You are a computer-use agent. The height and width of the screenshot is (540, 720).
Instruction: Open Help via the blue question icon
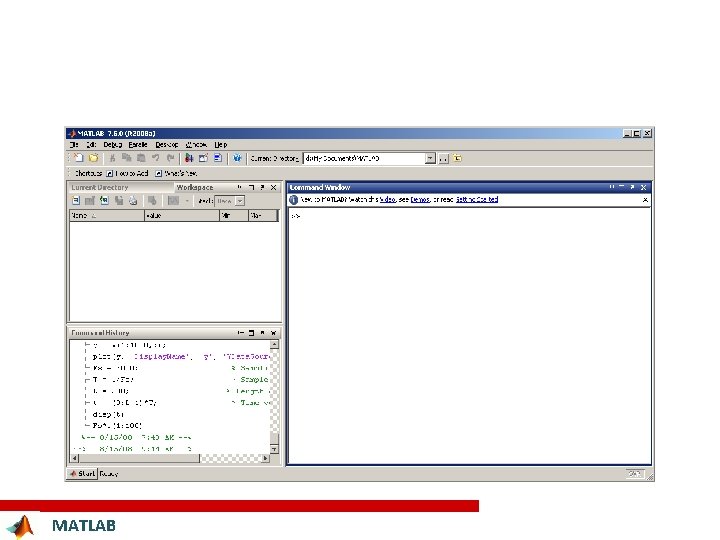[237, 158]
